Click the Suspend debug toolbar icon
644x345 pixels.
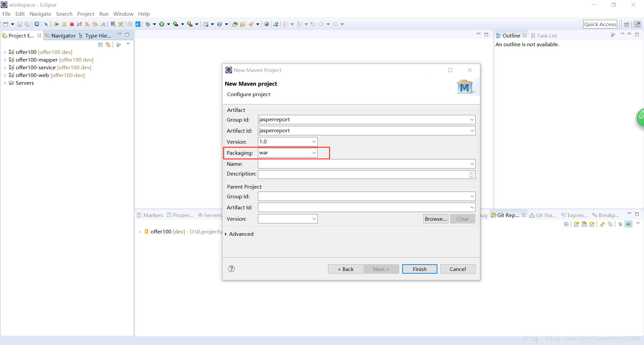click(x=64, y=24)
